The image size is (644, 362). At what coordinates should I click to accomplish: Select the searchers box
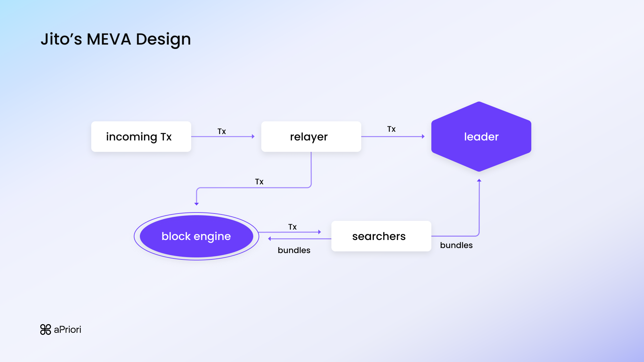tap(381, 236)
